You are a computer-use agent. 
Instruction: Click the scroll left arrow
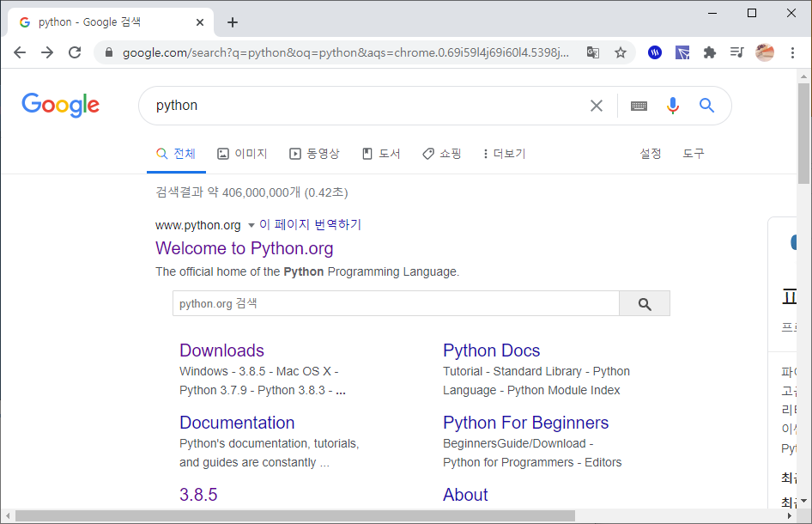[x=7, y=516]
